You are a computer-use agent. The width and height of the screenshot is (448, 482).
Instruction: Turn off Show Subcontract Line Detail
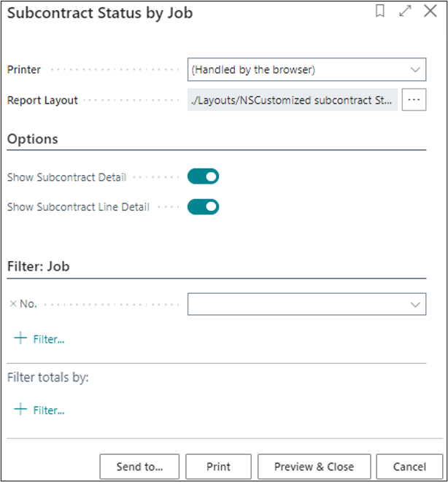pos(203,207)
